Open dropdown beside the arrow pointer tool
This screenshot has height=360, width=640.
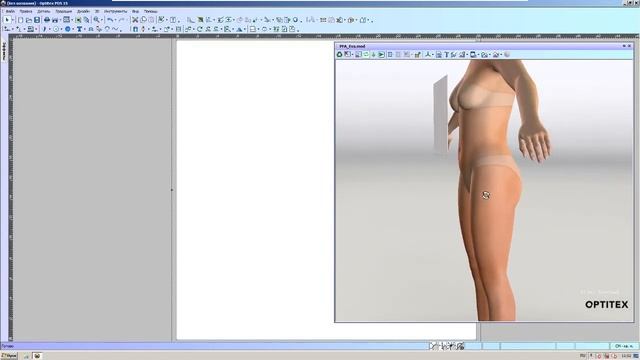point(13,20)
